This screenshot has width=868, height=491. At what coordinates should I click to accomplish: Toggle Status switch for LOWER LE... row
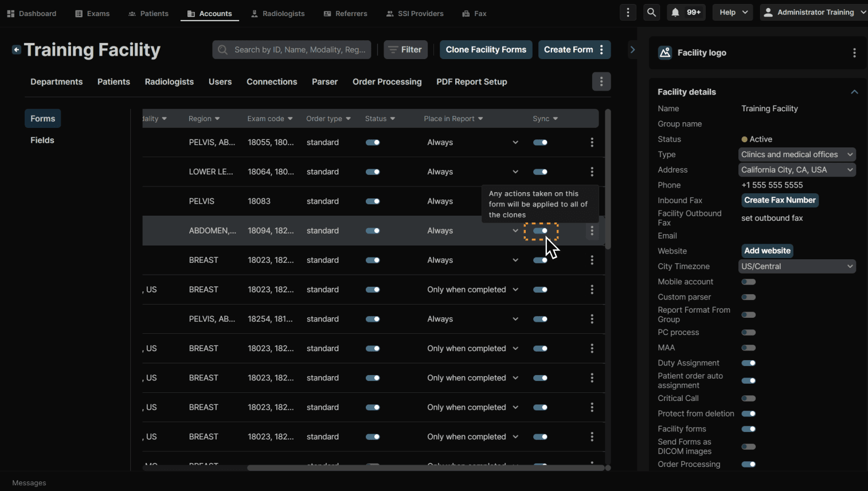[373, 172]
